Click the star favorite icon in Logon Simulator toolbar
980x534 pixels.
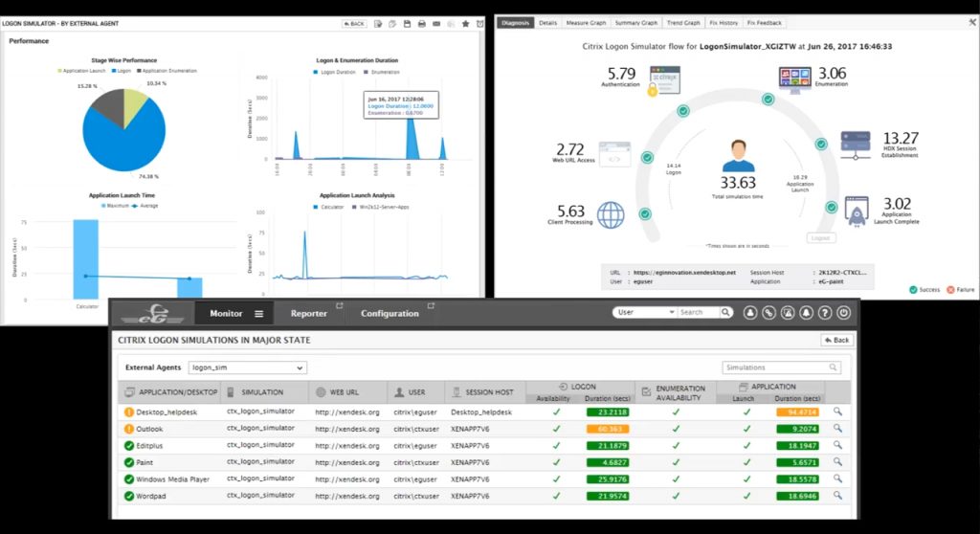click(x=466, y=24)
